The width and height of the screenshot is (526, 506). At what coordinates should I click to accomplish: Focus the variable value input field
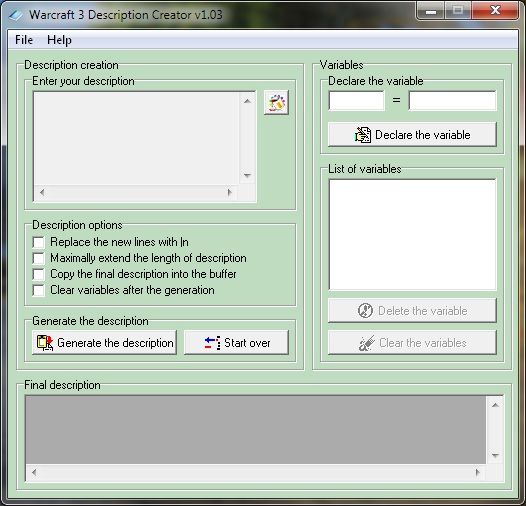(x=452, y=100)
